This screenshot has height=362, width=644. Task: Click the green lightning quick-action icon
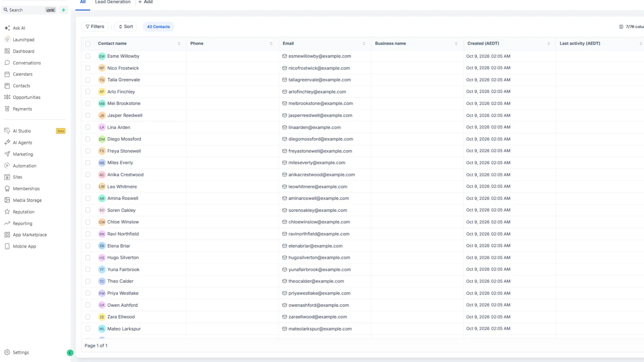tap(64, 10)
